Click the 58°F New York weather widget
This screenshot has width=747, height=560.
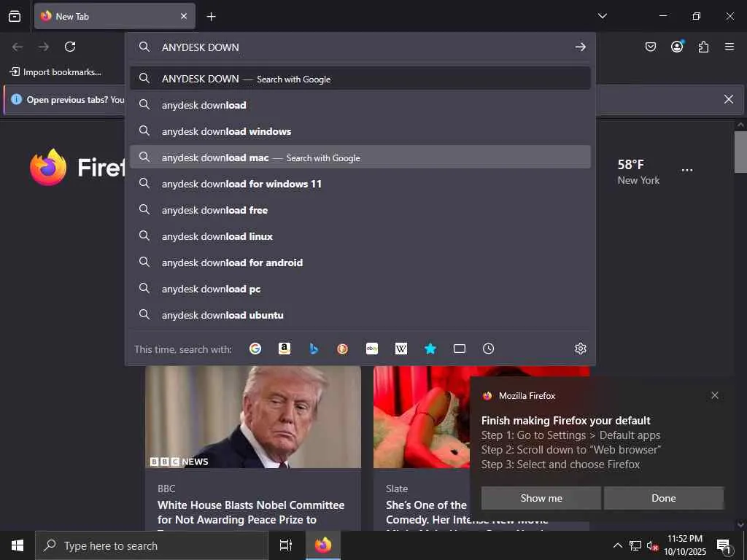tap(638, 172)
